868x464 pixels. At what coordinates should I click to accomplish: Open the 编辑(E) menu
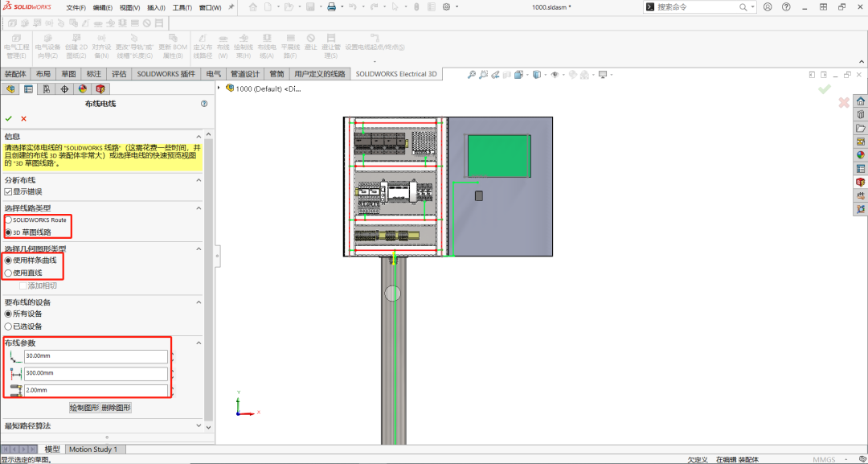pos(102,8)
